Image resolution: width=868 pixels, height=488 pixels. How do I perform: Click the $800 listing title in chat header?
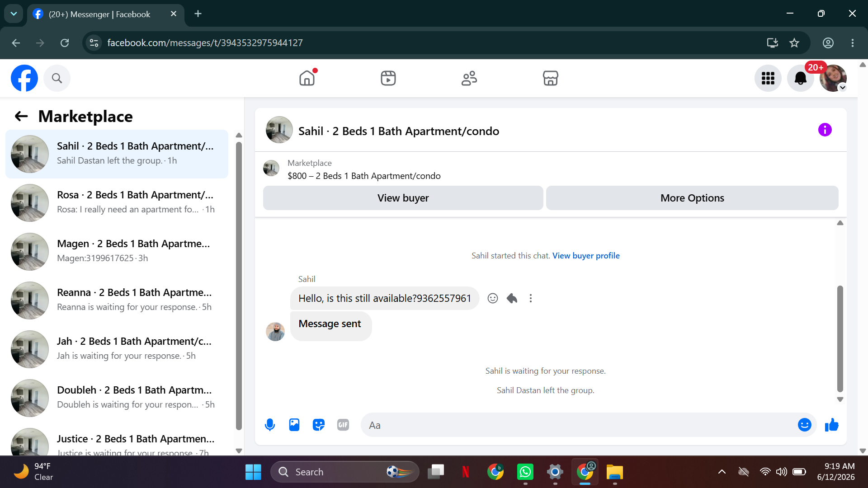click(x=364, y=176)
